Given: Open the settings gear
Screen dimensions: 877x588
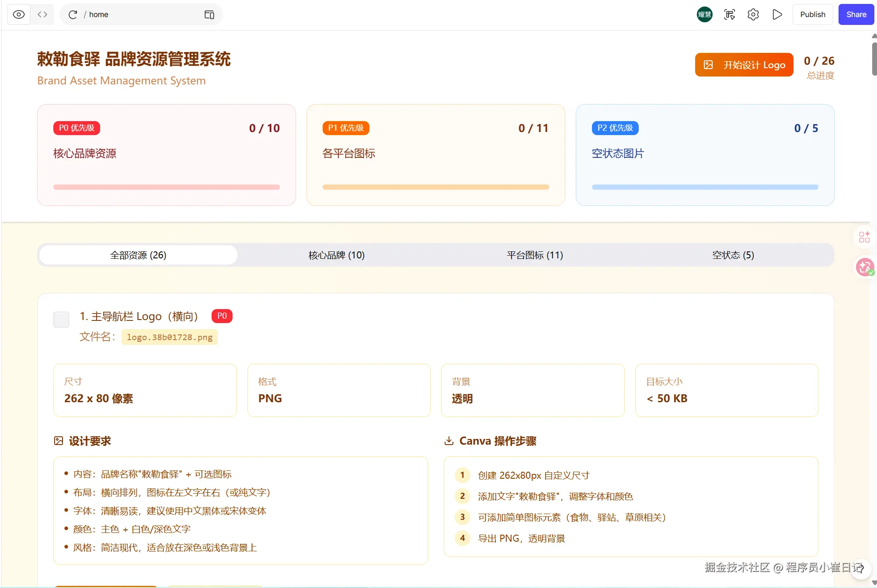Looking at the screenshot, I should (753, 14).
